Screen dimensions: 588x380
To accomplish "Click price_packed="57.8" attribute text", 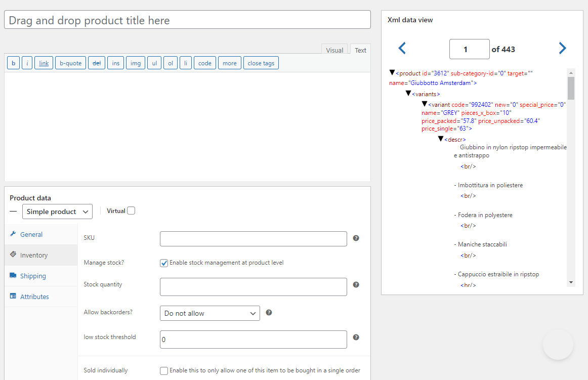I will tap(449, 121).
